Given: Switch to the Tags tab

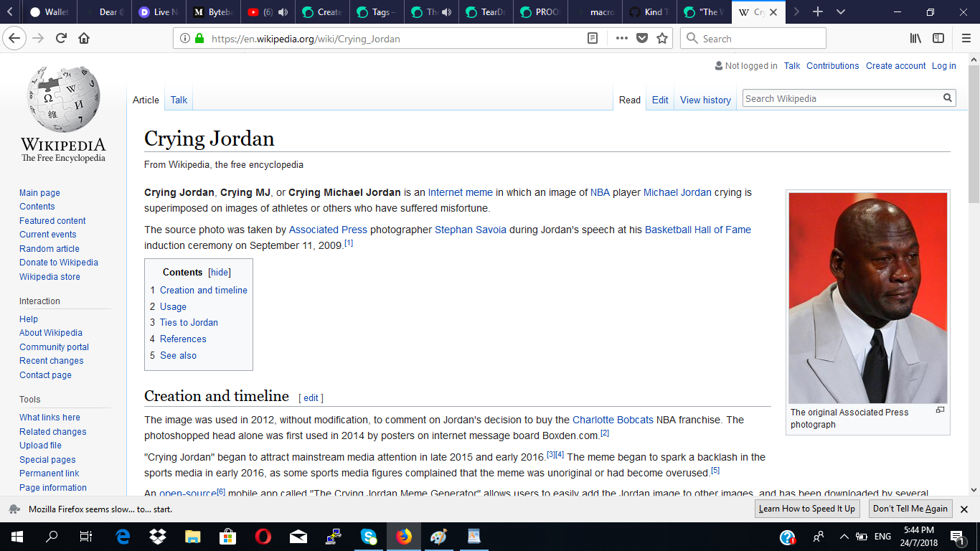Looking at the screenshot, I should click(x=377, y=12).
